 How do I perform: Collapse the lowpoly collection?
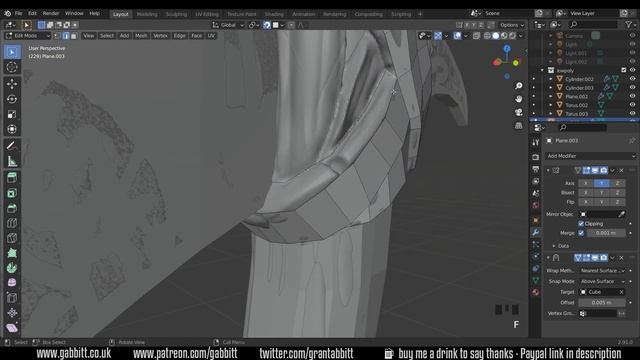tap(542, 70)
